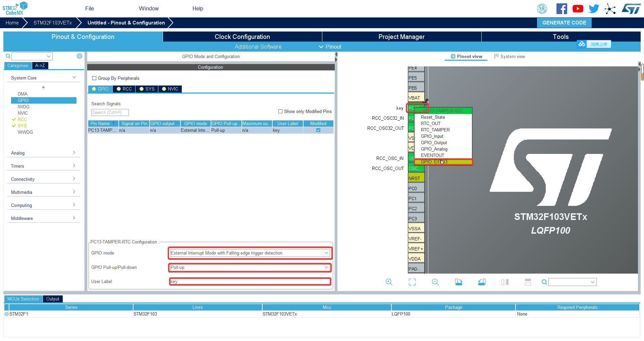Toggle the Modified checkbox for PC13 row
644x341 pixels.
tap(318, 130)
